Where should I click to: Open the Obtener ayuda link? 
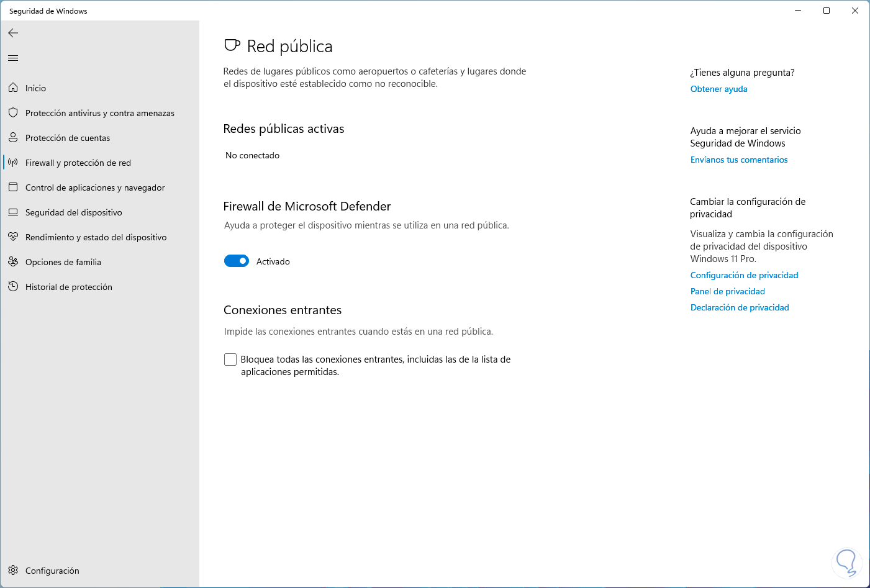(718, 89)
